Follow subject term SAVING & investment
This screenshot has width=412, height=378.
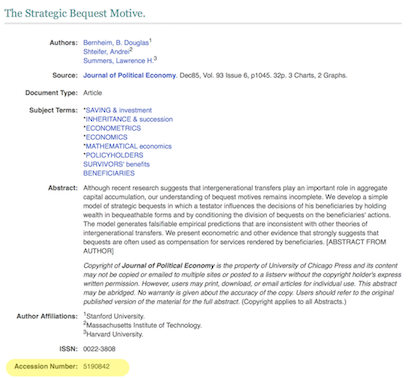pyautogui.click(x=119, y=110)
